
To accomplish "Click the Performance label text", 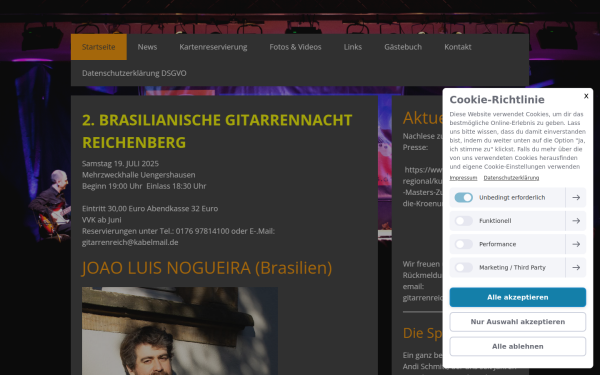I will click(x=497, y=244).
